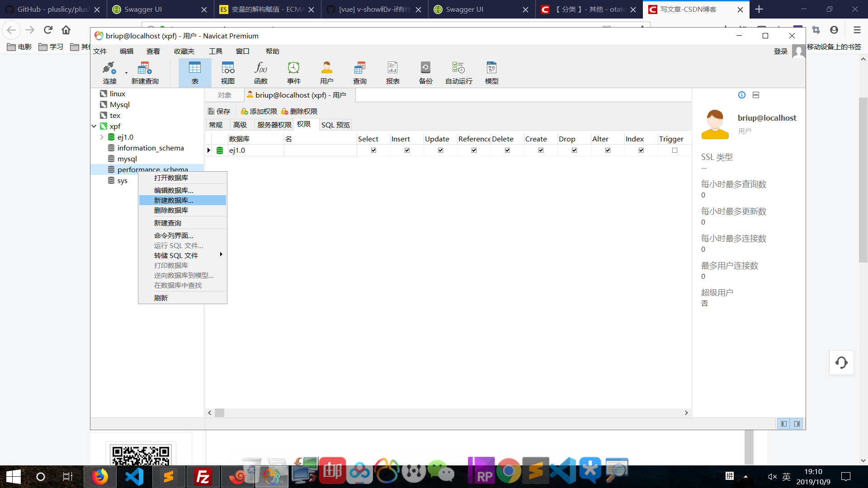Open FileZilla from the Windows taskbar
868x488 pixels.
pyautogui.click(x=203, y=477)
